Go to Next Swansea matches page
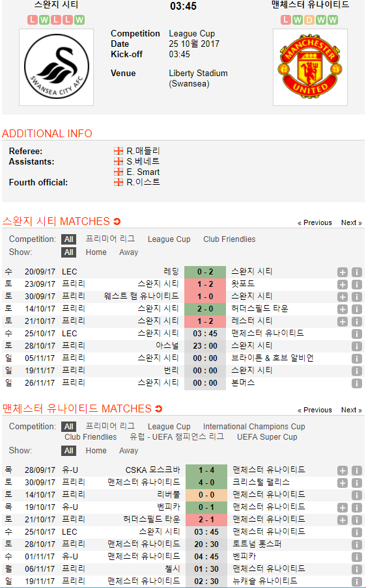The image size is (366, 588). [x=352, y=222]
